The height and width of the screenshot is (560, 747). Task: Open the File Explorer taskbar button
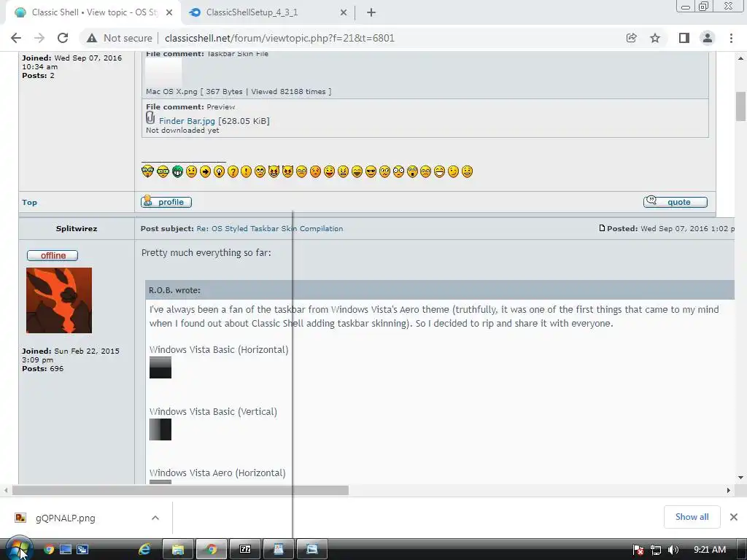click(178, 550)
